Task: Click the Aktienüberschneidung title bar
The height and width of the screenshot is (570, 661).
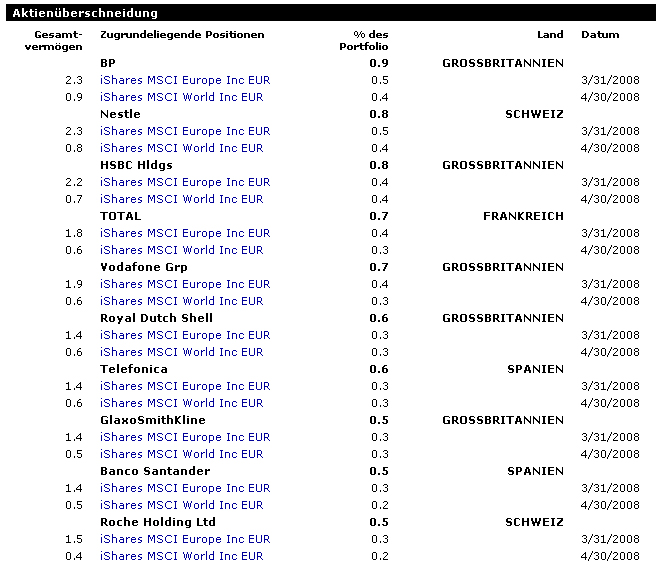Action: [331, 13]
